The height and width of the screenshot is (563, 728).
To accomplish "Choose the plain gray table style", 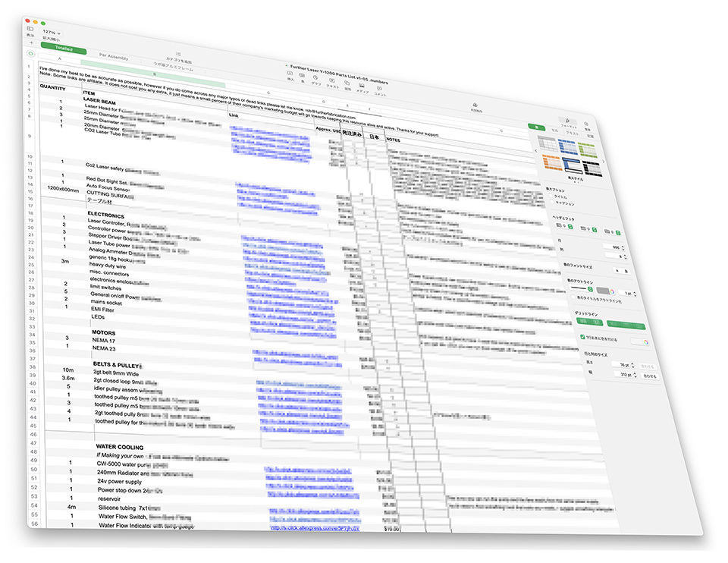I will 547,143.
